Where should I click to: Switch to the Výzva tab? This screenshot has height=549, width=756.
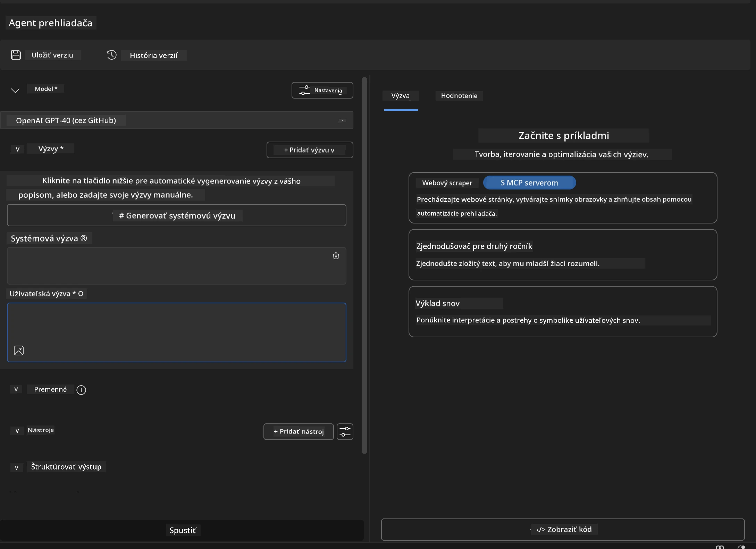click(401, 96)
